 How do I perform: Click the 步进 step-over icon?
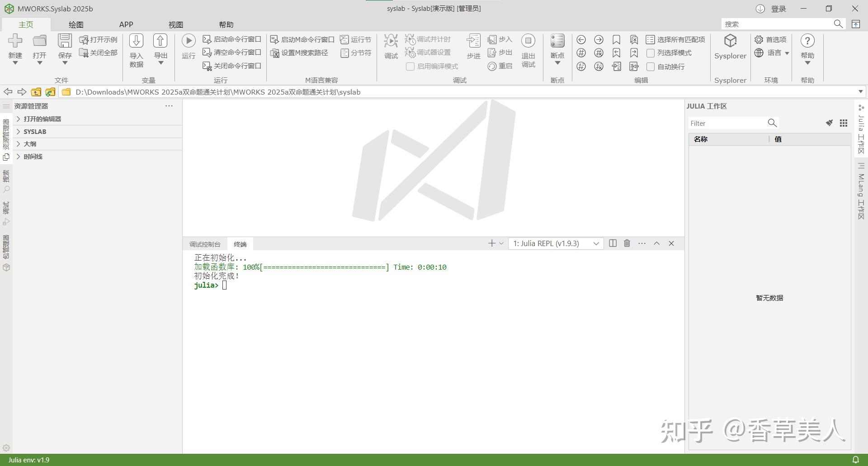(473, 41)
